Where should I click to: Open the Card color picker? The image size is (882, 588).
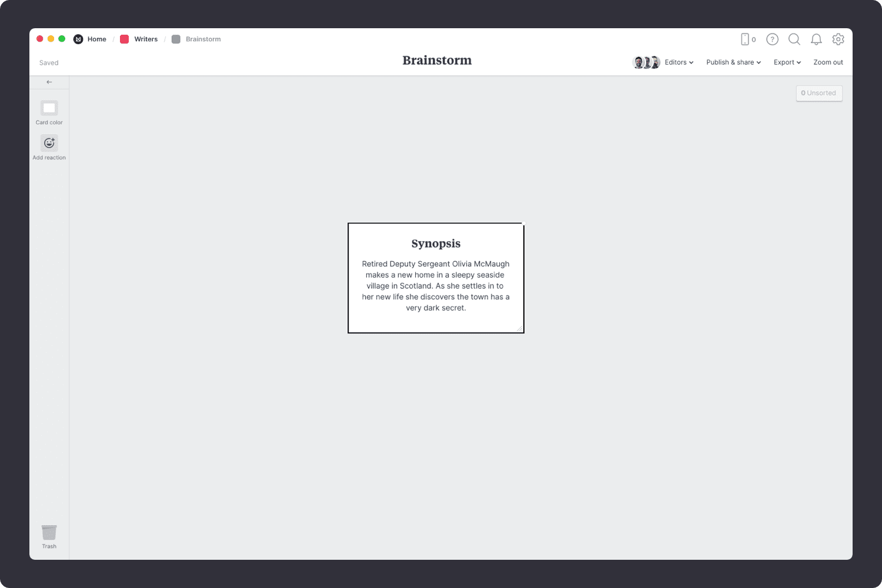pyautogui.click(x=49, y=108)
